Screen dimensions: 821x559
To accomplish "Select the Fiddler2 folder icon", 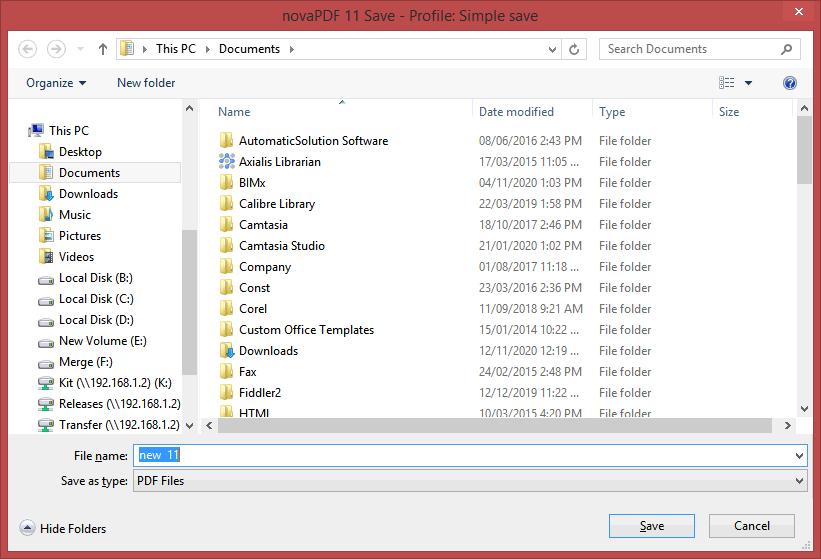I will point(226,393).
